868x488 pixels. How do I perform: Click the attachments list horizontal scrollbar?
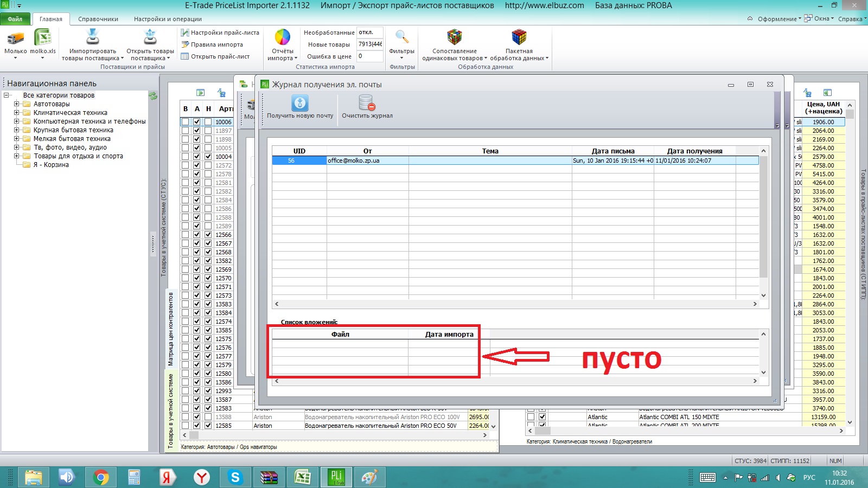point(515,381)
